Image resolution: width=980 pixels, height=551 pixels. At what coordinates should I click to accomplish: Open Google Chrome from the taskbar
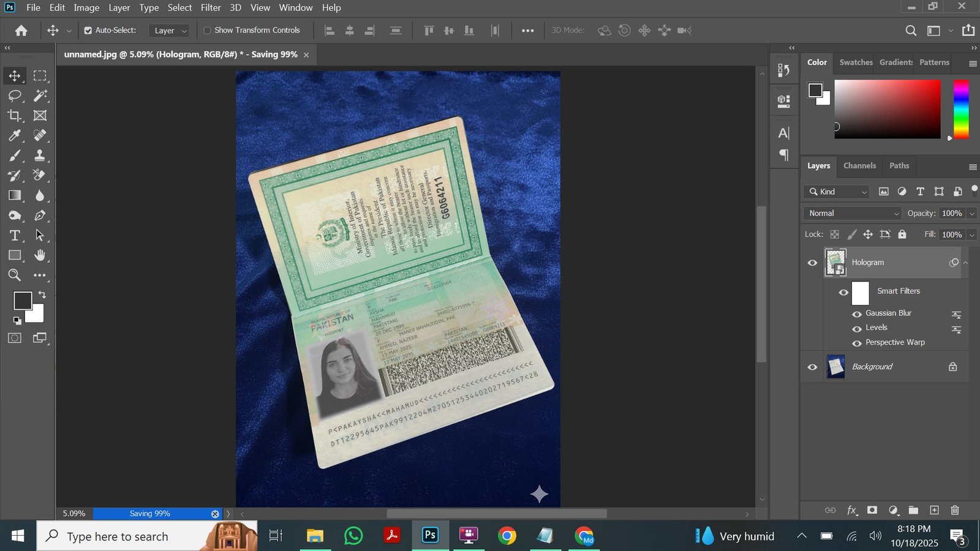[507, 536]
